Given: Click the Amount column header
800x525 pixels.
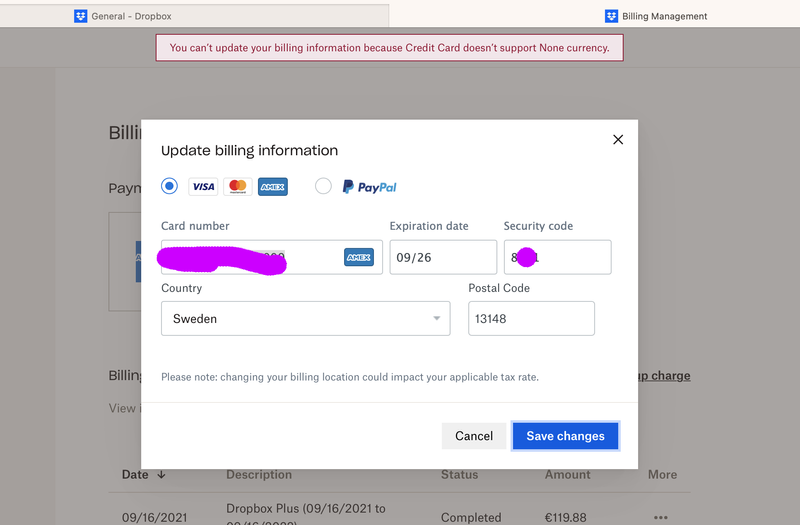Looking at the screenshot, I should (567, 474).
